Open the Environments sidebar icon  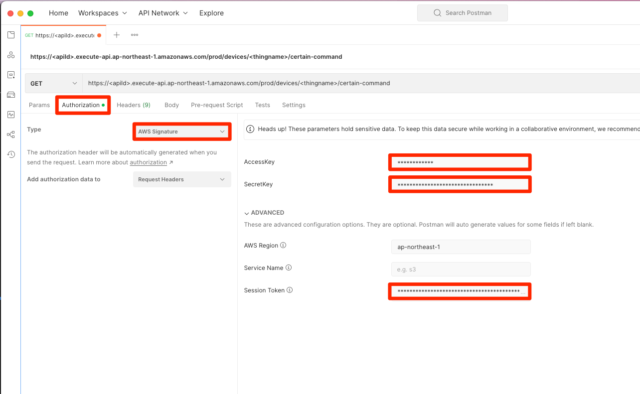click(11, 75)
